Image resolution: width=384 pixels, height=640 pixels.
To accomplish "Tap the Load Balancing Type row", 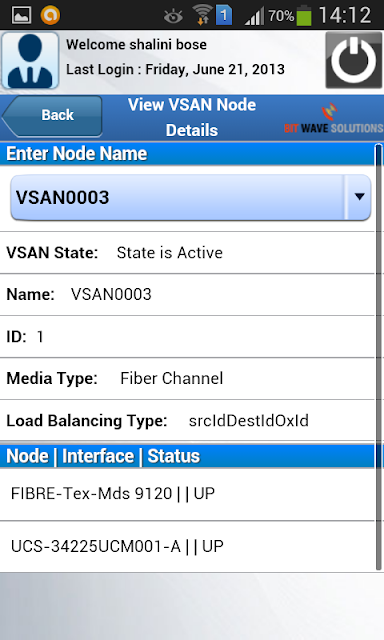I will coord(187,420).
